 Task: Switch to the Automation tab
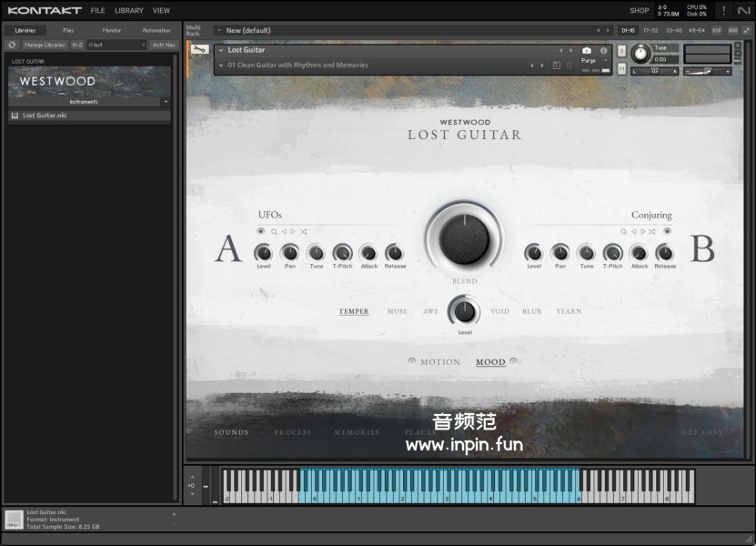[156, 30]
